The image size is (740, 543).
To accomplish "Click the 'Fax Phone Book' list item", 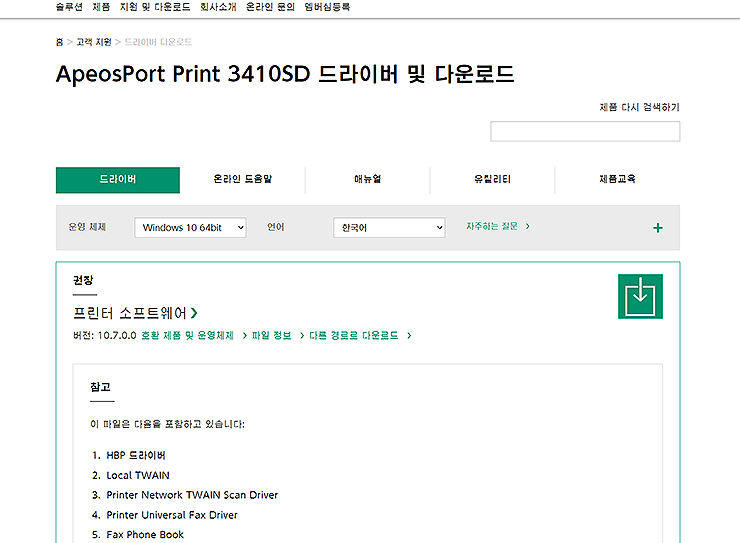I will coord(145,535).
